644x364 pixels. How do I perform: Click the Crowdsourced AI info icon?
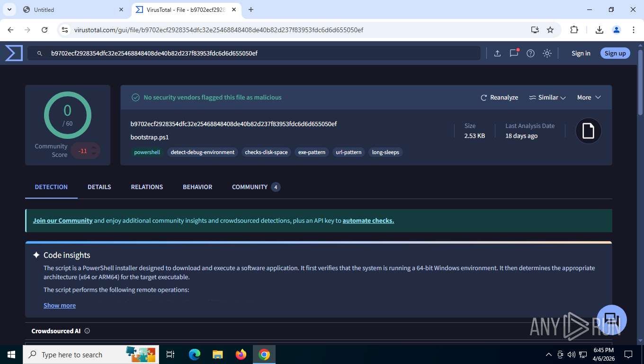coord(87,331)
